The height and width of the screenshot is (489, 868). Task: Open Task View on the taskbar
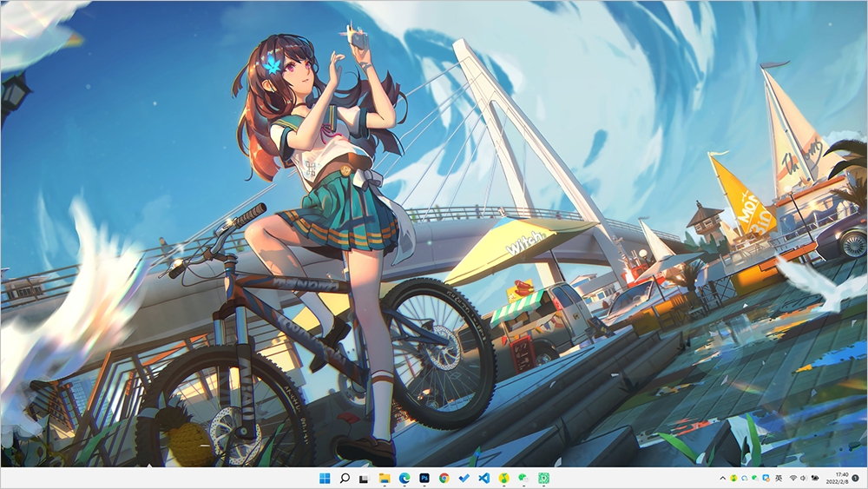pyautogui.click(x=364, y=479)
